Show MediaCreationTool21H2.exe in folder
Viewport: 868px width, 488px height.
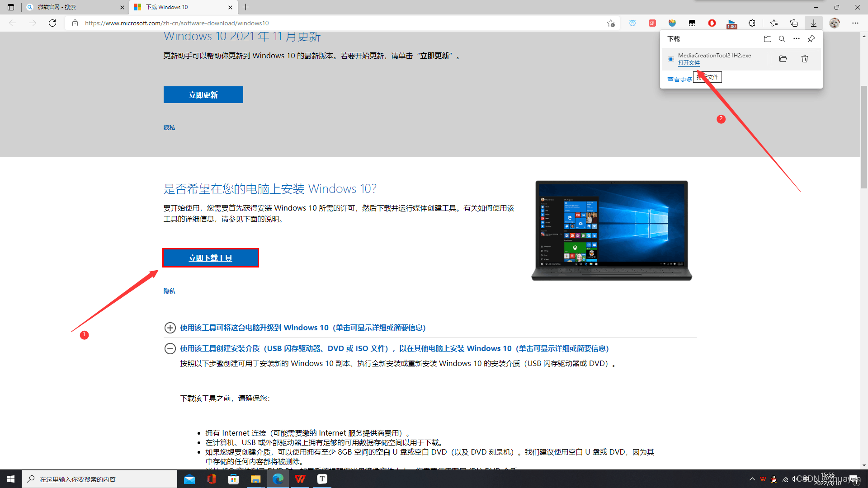783,59
